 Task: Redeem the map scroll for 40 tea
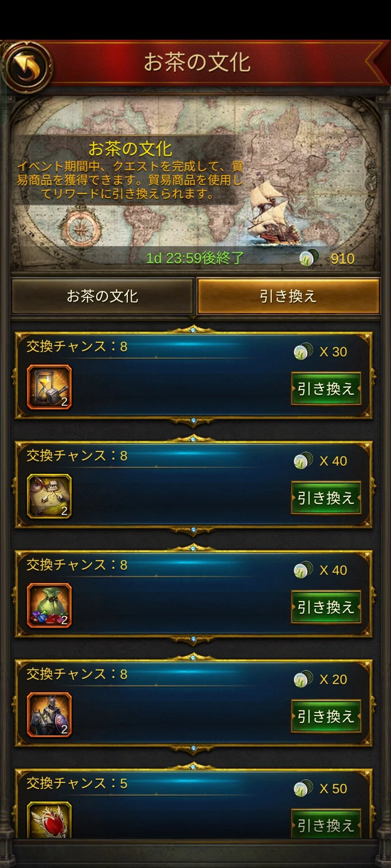tap(326, 498)
